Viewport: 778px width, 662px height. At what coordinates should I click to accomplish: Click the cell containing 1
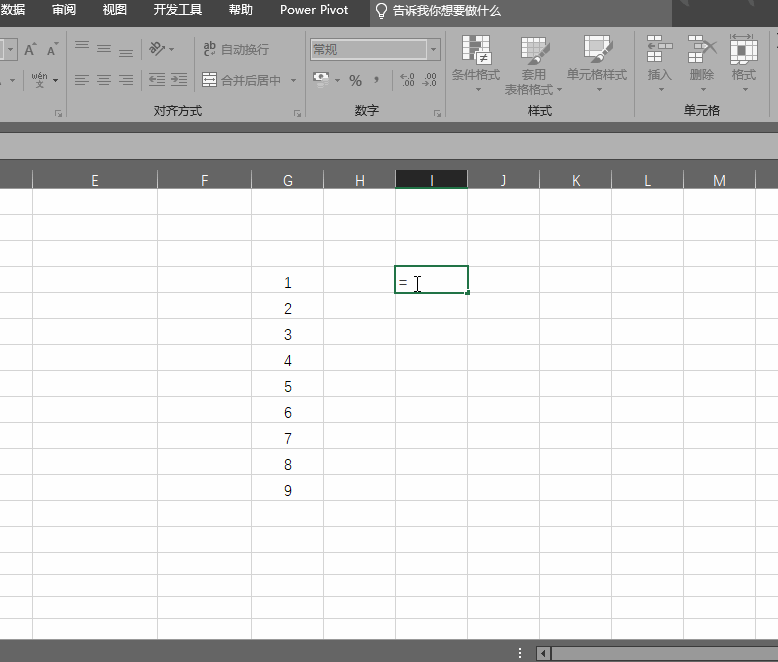[288, 280]
